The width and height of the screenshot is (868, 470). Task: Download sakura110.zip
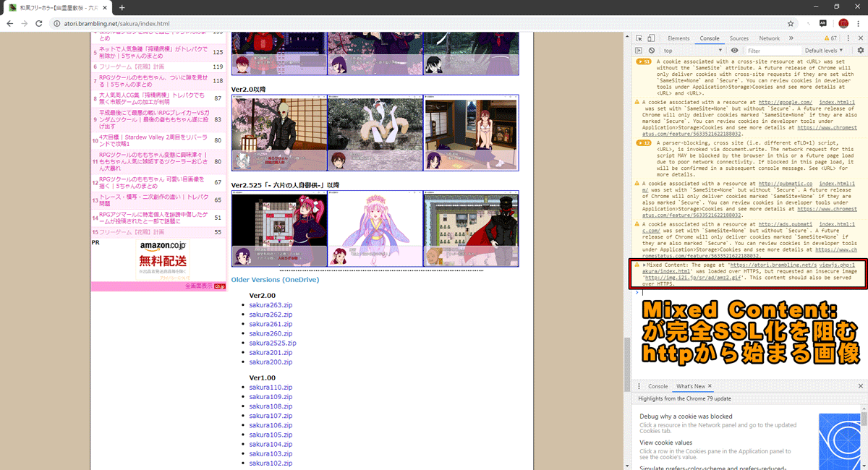(271, 388)
